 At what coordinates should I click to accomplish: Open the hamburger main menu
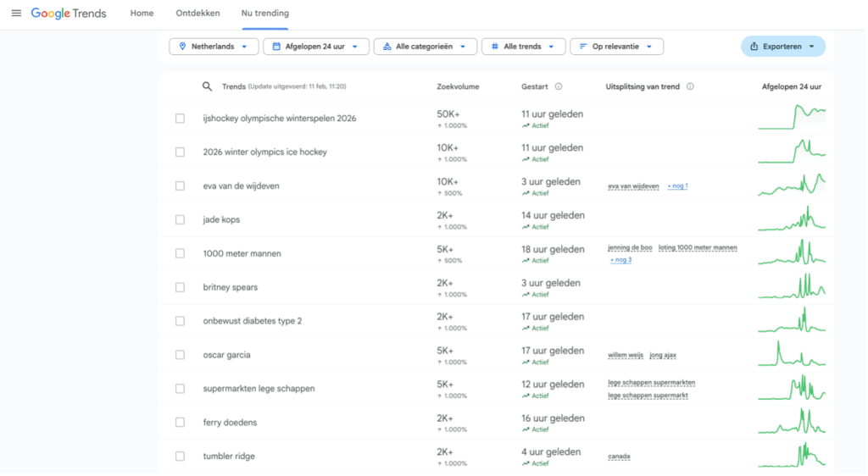pyautogui.click(x=16, y=13)
